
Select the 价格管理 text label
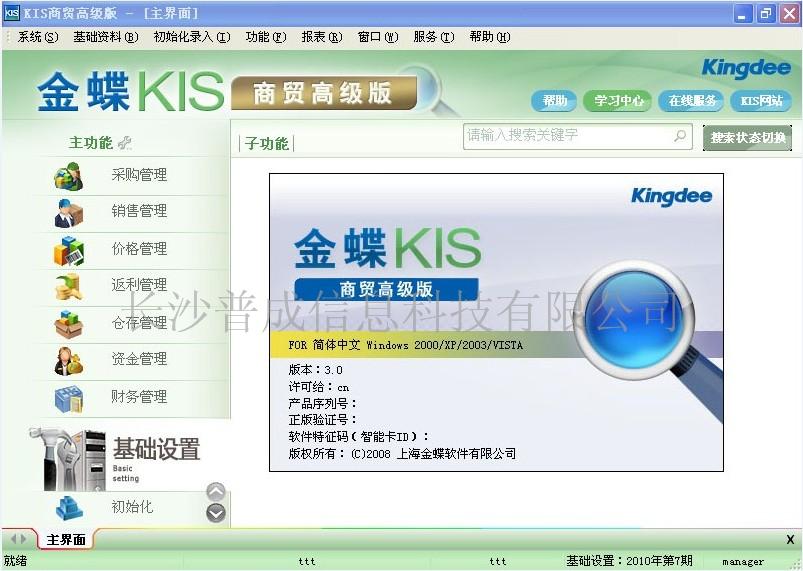coord(139,249)
